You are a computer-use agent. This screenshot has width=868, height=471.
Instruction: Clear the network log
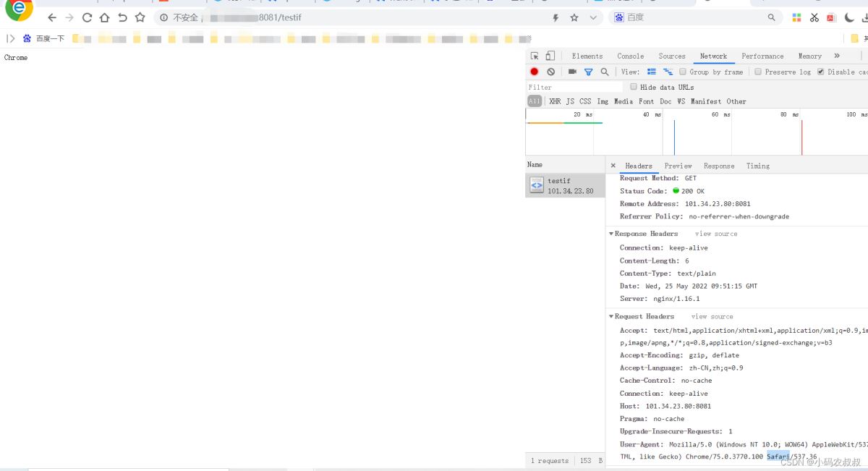(x=551, y=72)
